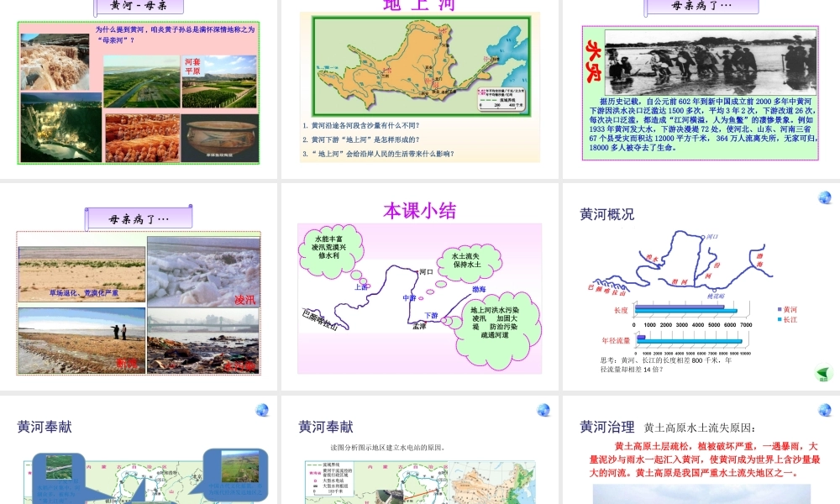Click the 为什么提到黄河 question text
This screenshot has width=840, height=504.
tap(176, 34)
